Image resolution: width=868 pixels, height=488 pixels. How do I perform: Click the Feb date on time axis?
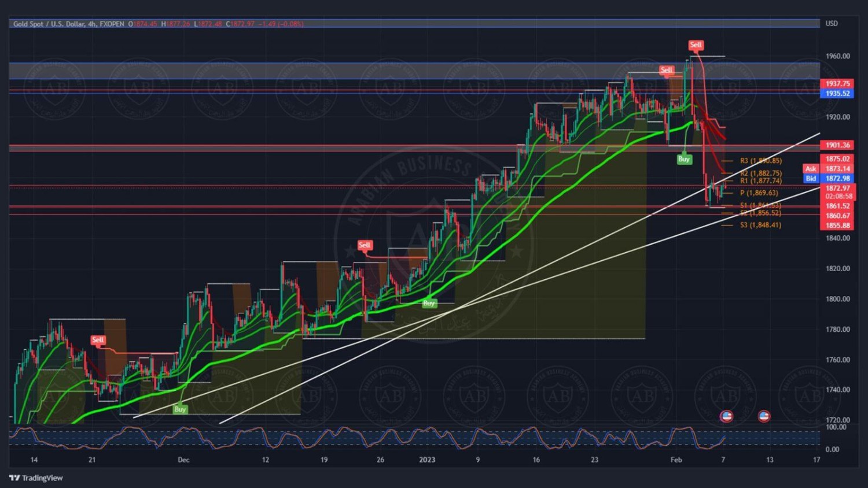(x=676, y=460)
